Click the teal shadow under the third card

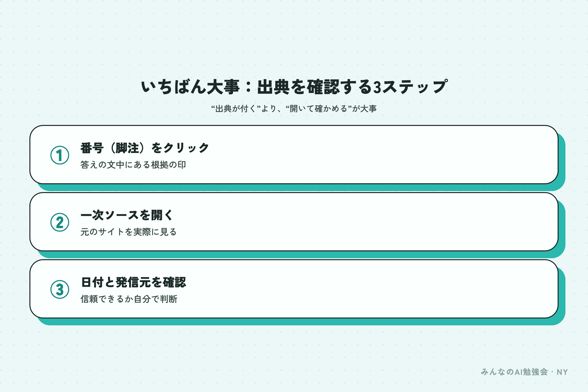coord(300,322)
